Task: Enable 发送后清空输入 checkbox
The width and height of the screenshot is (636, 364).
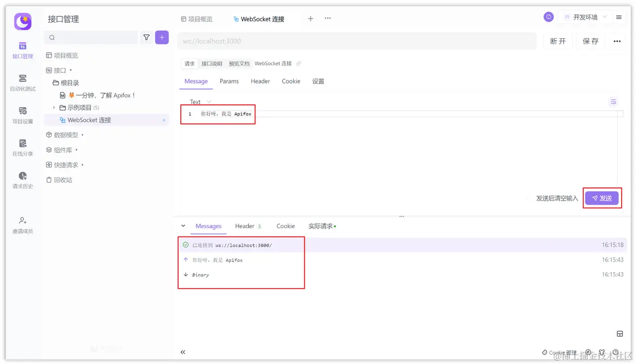Action: tap(530, 198)
